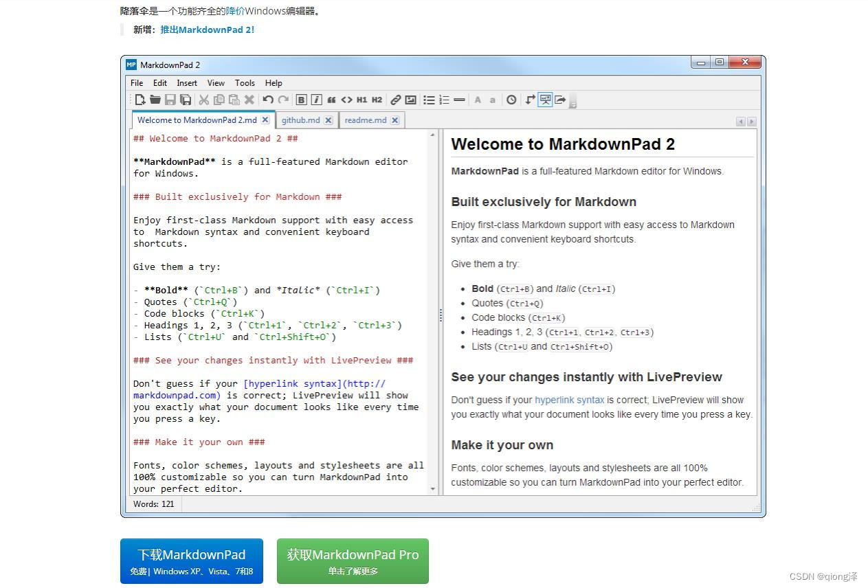Viewport: 868px width, 588px height.
Task: Click the 'Welcome to MarkdownPad 2' preview heading
Action: point(563,144)
